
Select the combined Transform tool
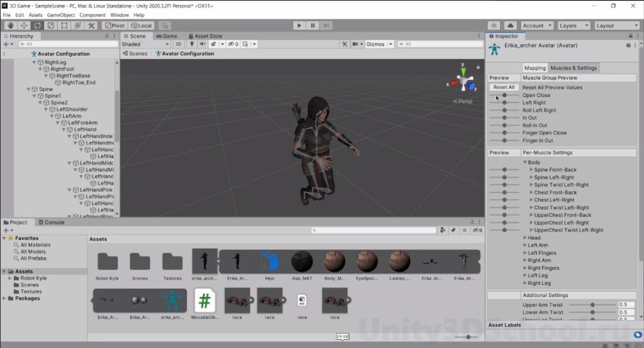77,25
